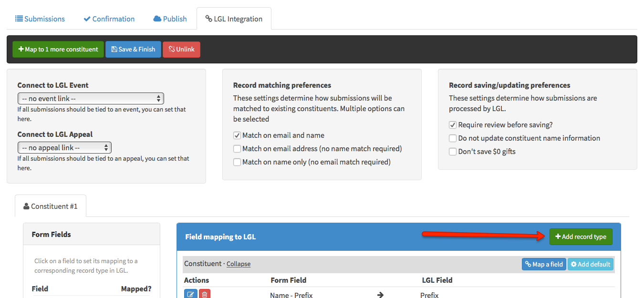Enable Match on name only checkbox
Viewport: 644px width, 298px height.
pyautogui.click(x=237, y=162)
